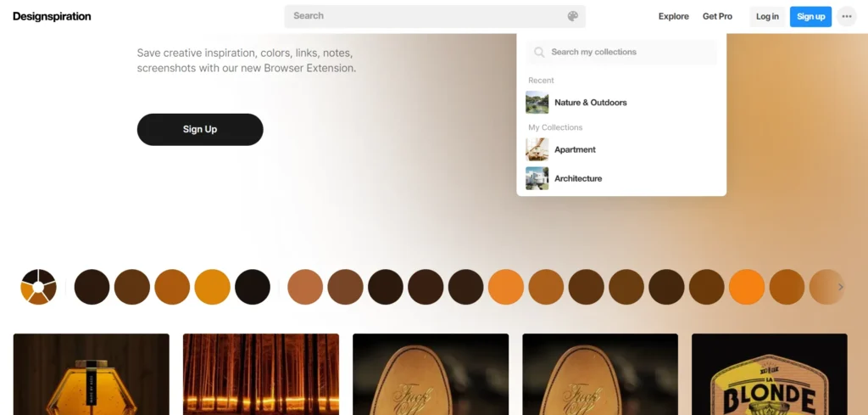
Task: Open the glowing forest trees image
Action: [x=261, y=374]
